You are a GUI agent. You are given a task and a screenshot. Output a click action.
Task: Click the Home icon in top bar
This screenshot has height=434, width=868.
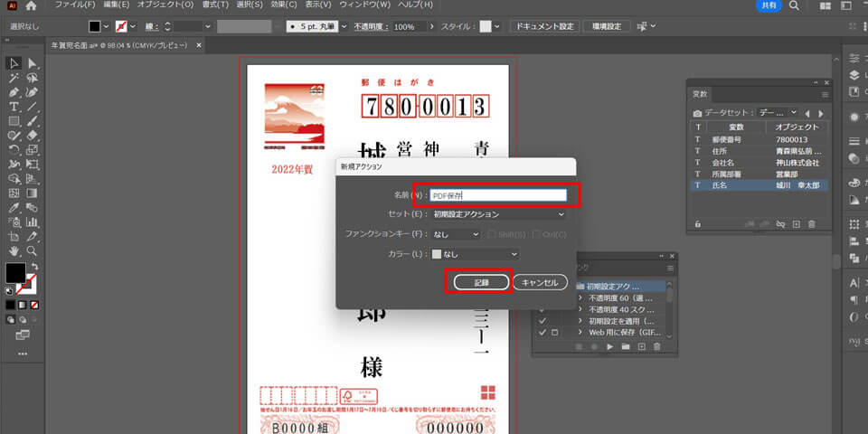pyautogui.click(x=31, y=6)
